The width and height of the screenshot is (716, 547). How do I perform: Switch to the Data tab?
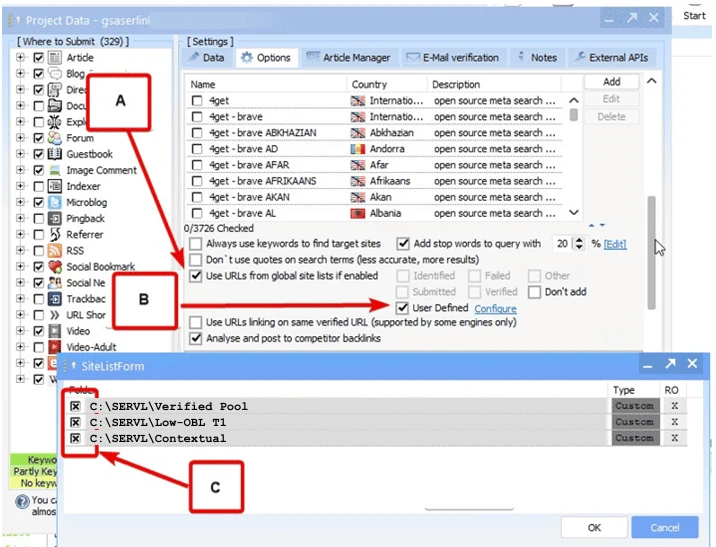[207, 58]
